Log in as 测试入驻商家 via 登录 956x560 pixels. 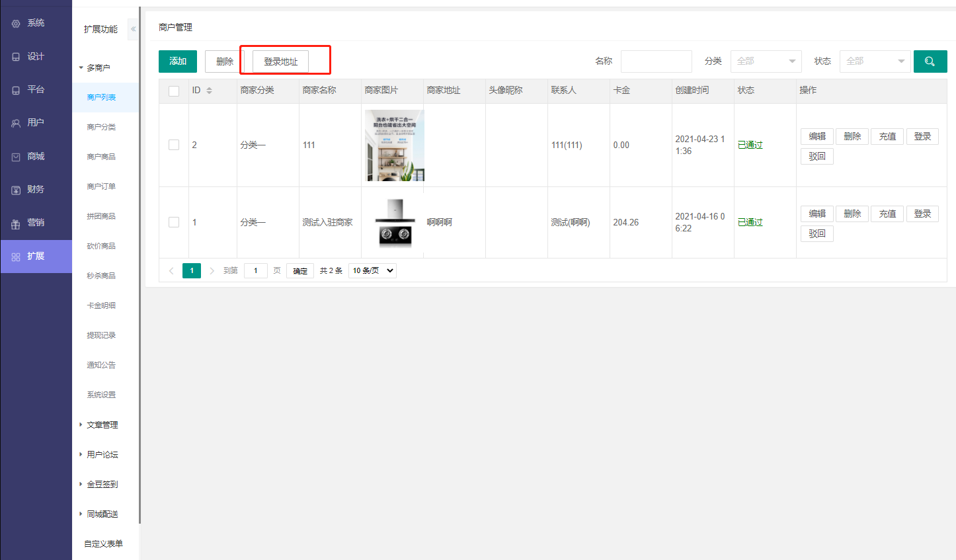(922, 214)
